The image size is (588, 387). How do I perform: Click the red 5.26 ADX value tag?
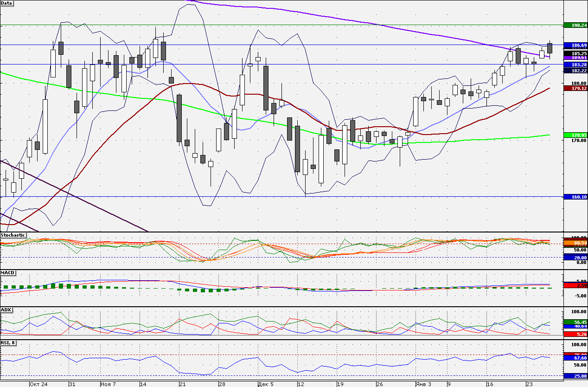575,334
